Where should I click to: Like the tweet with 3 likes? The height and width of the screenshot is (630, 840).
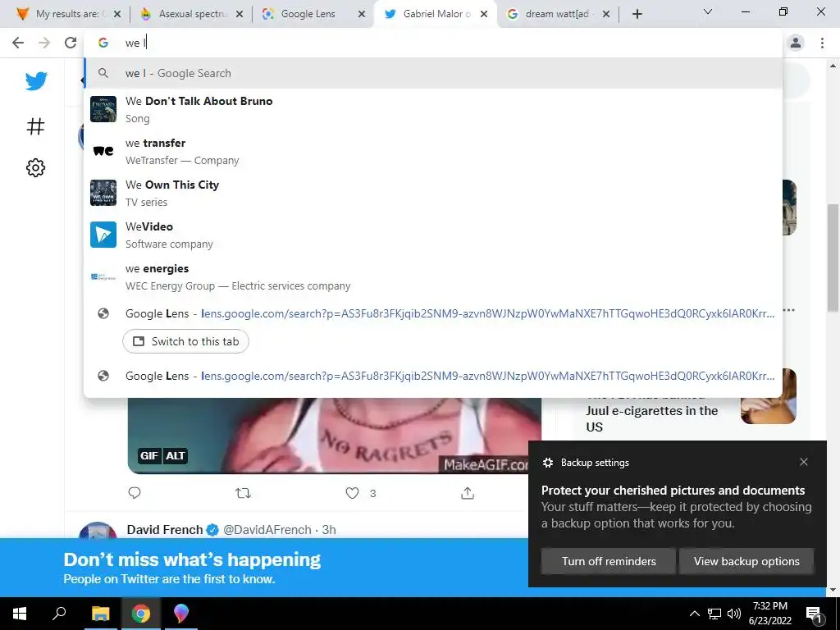coord(352,493)
